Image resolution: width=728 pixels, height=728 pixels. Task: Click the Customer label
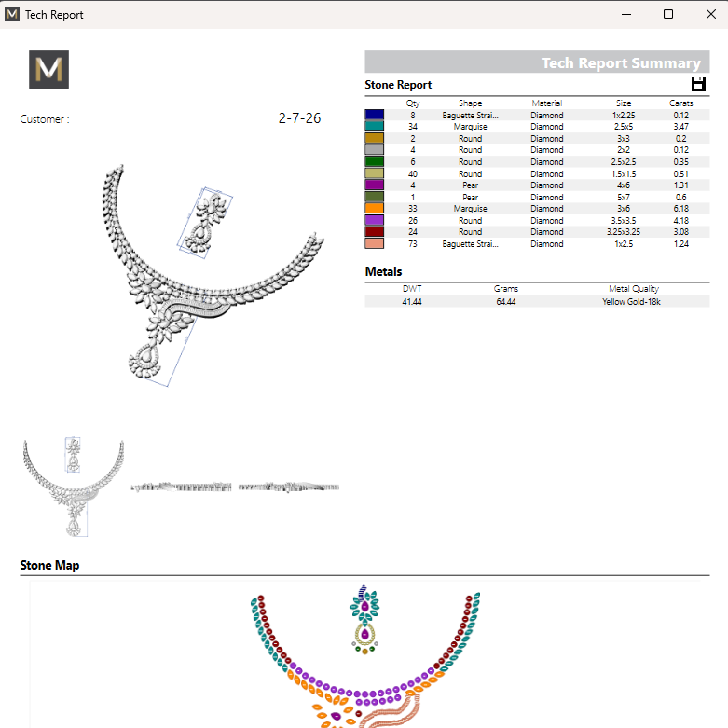[x=45, y=119]
